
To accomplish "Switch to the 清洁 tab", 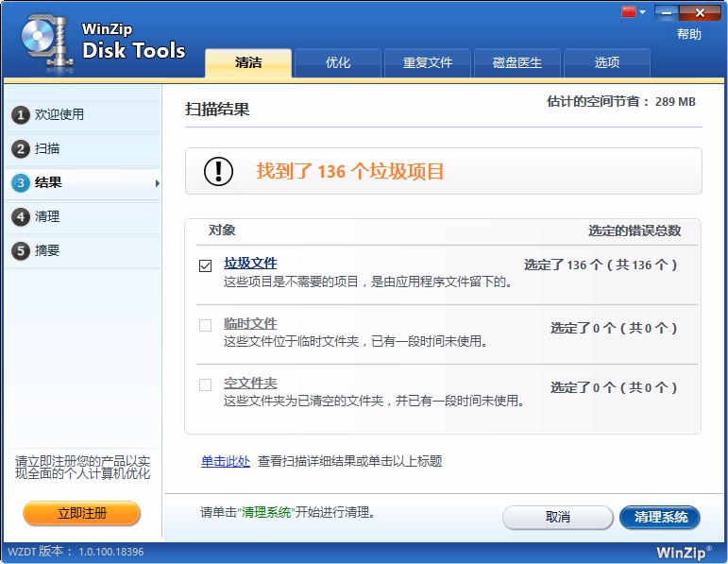I will click(x=248, y=62).
